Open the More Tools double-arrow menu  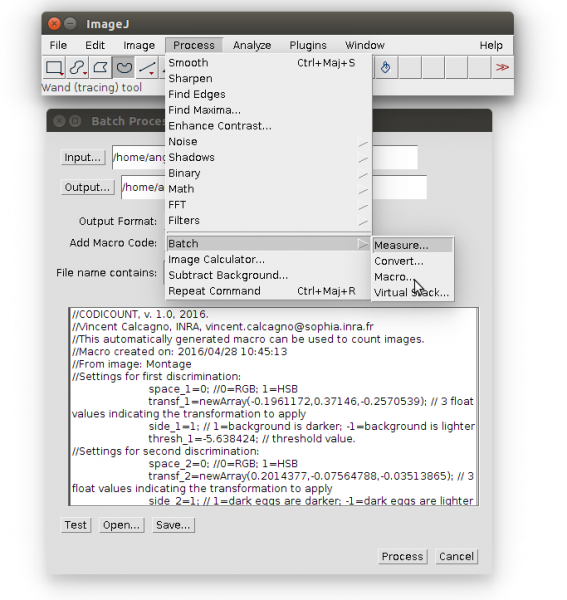(x=502, y=68)
